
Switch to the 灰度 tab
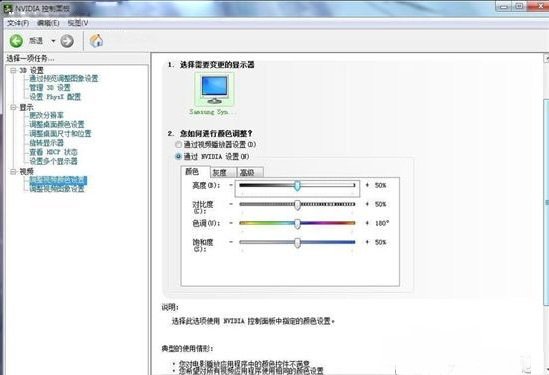click(223, 173)
